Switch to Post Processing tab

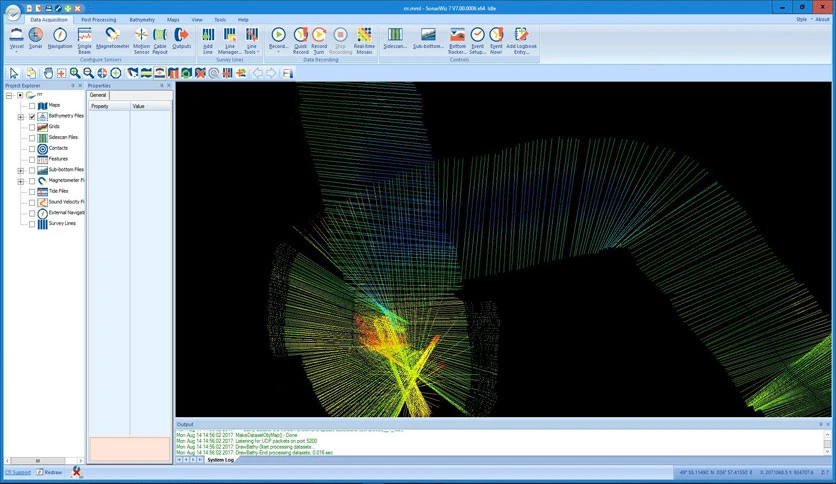click(99, 20)
